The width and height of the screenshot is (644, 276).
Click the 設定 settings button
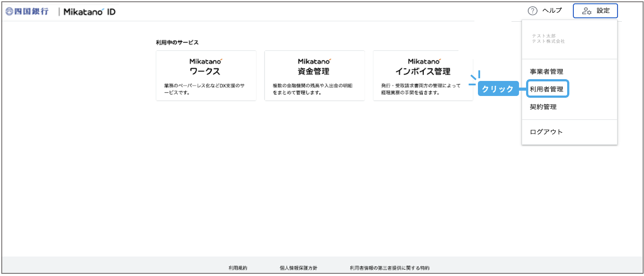tap(595, 11)
